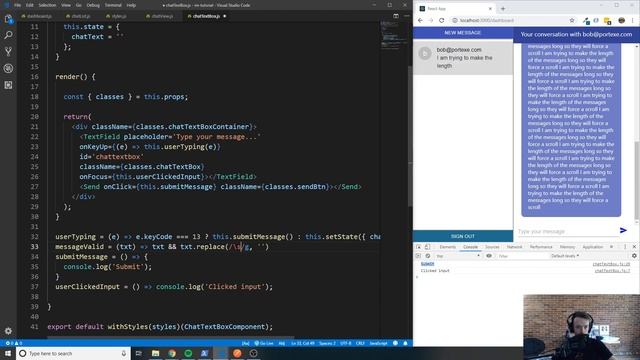Click the UTF-8 encoding status entry
Viewport: 640px width, 360px height.
(345, 343)
